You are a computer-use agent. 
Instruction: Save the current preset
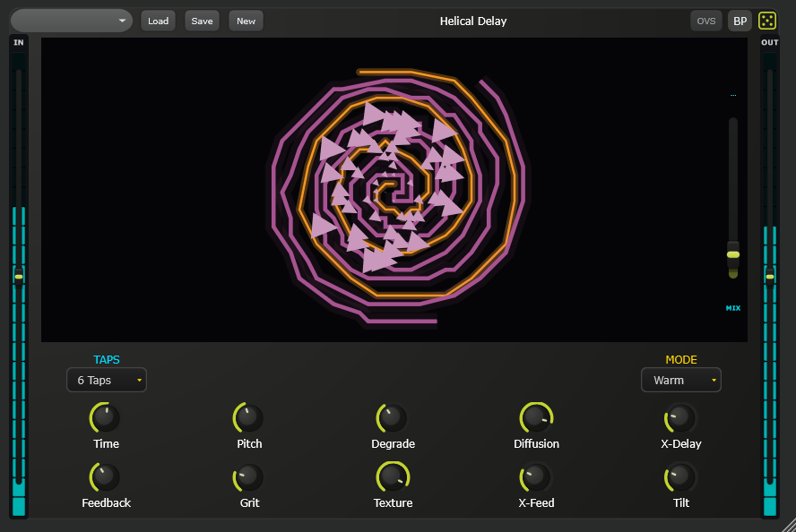[x=201, y=20]
